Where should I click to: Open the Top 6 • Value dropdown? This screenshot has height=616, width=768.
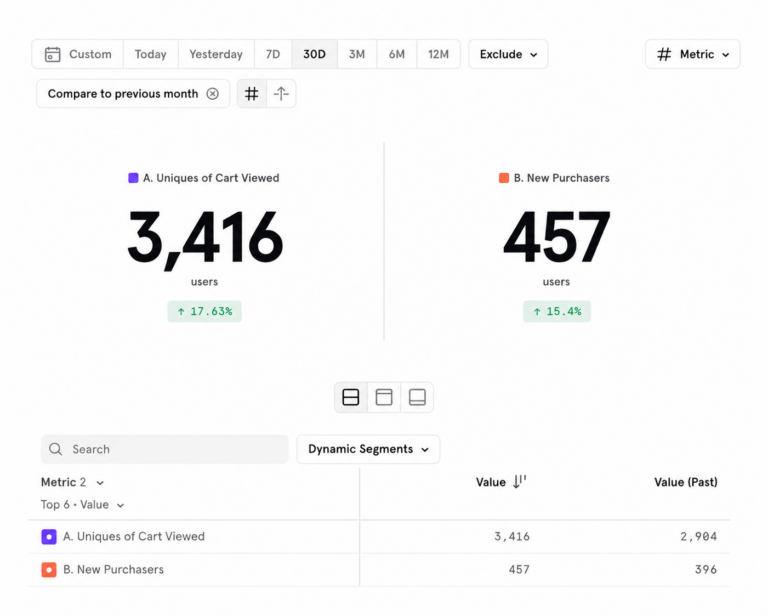tap(82, 505)
